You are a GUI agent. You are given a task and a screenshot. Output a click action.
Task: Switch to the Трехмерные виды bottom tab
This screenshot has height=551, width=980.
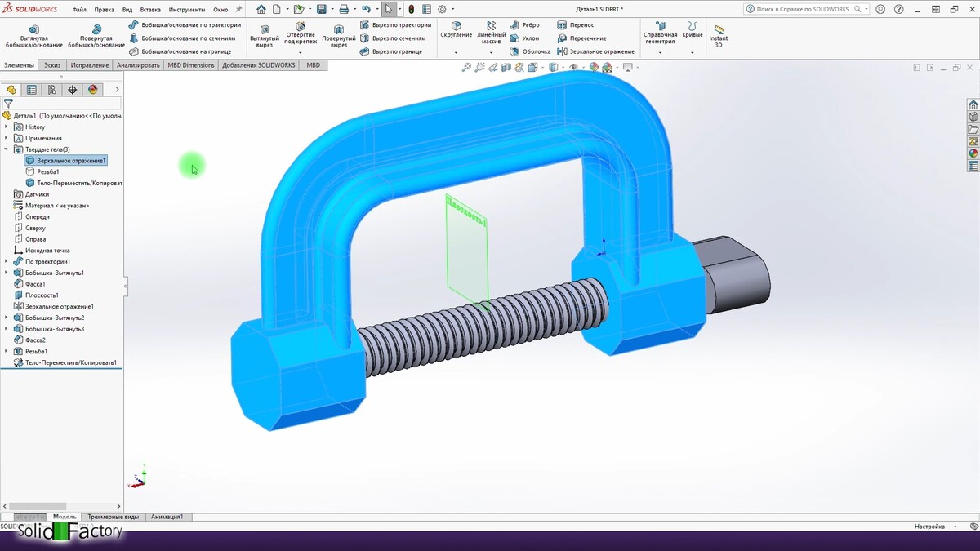coord(114,517)
